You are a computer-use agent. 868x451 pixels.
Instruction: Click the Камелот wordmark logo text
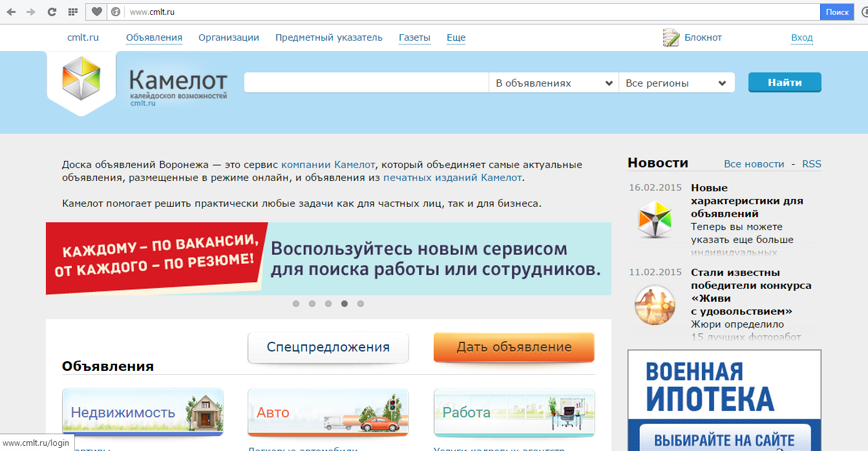[x=178, y=81]
